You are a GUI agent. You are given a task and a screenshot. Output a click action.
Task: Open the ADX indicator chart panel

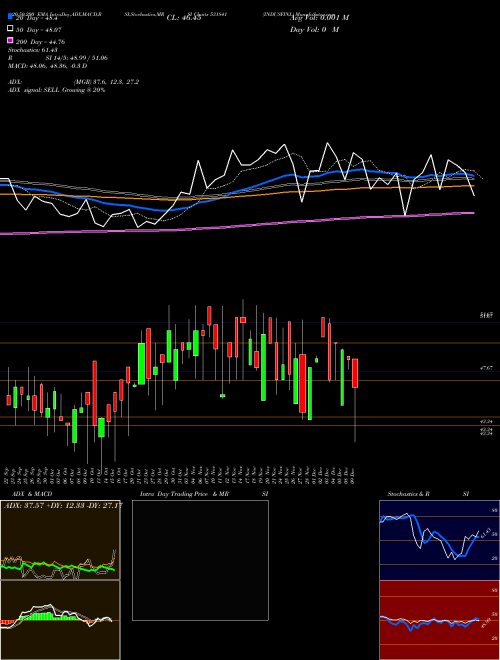tap(60, 540)
